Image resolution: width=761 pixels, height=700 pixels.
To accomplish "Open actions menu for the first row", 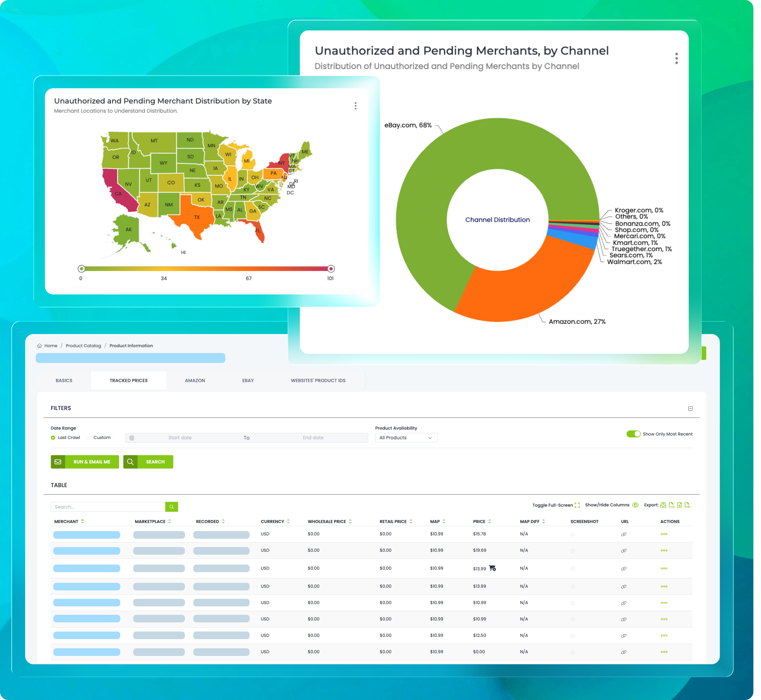I will click(664, 534).
